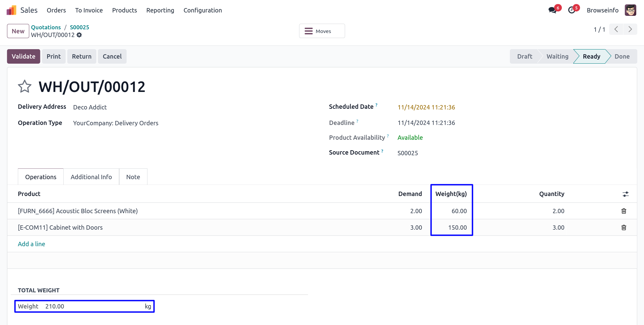Click the Add a line link
Image resolution: width=644 pixels, height=325 pixels.
click(31, 244)
